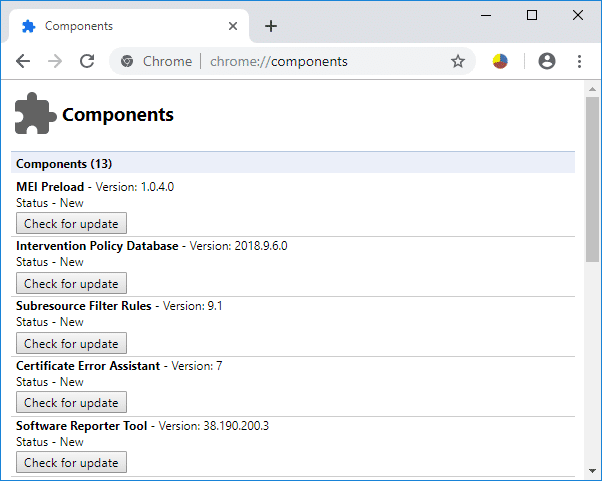The image size is (602, 481).
Task: Click version text '38.190.200.3'
Action: [x=236, y=426]
